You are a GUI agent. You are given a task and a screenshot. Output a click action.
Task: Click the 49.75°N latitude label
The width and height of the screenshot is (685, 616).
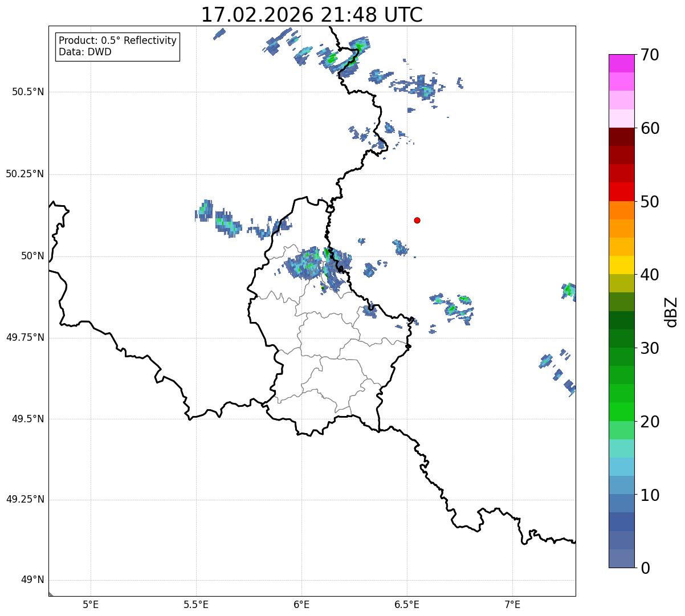(25, 337)
